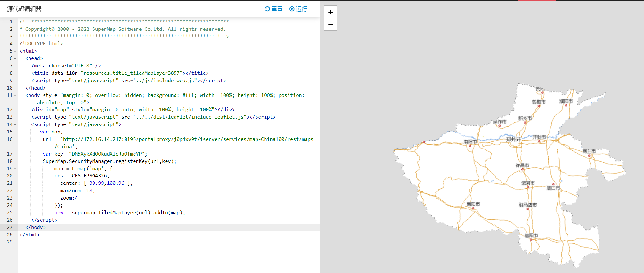Viewport: 644px width, 273px height.
Task: Click the 许昌市 label on the map
Action: (x=522, y=166)
